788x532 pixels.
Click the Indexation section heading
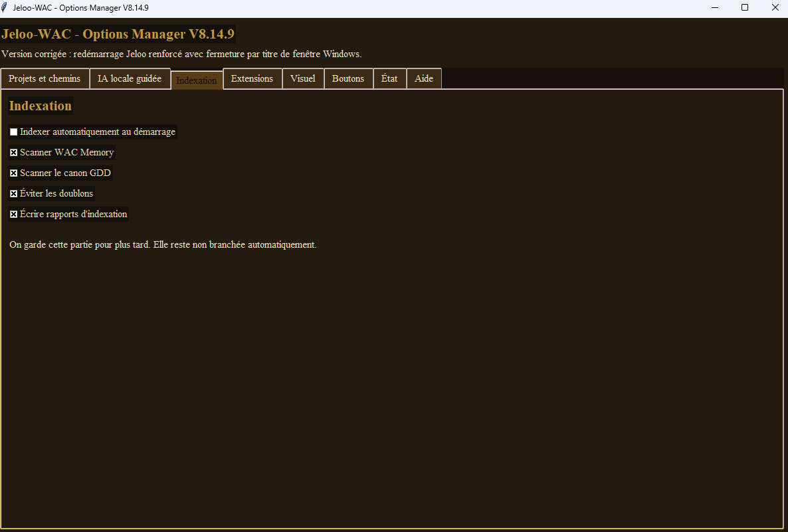tap(41, 106)
